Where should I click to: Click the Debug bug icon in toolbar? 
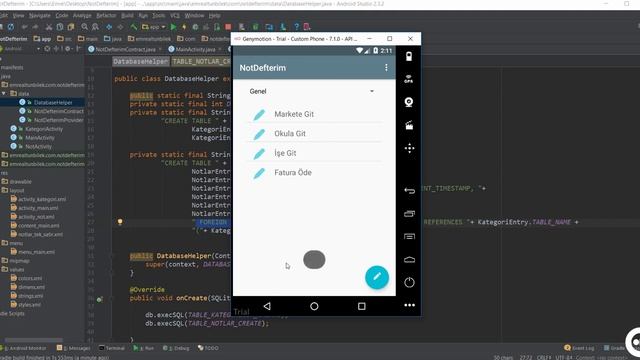coord(195,27)
